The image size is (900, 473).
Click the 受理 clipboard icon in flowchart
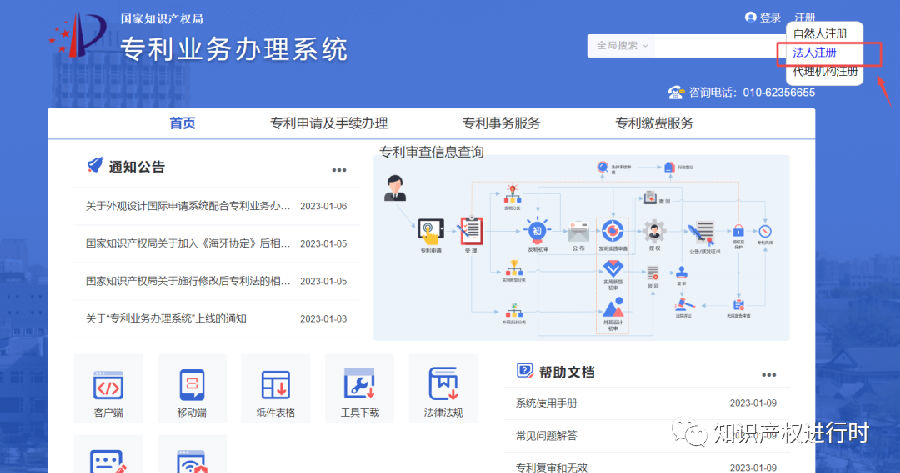tap(471, 231)
